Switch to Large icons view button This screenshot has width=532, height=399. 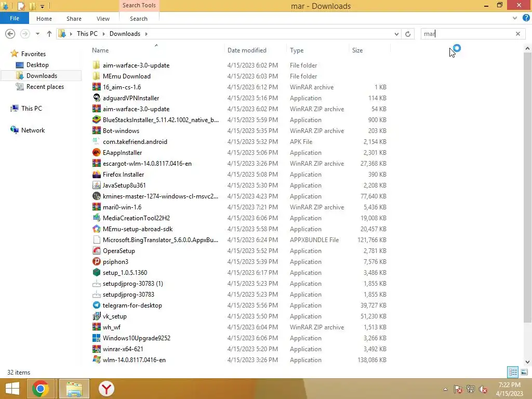524,372
